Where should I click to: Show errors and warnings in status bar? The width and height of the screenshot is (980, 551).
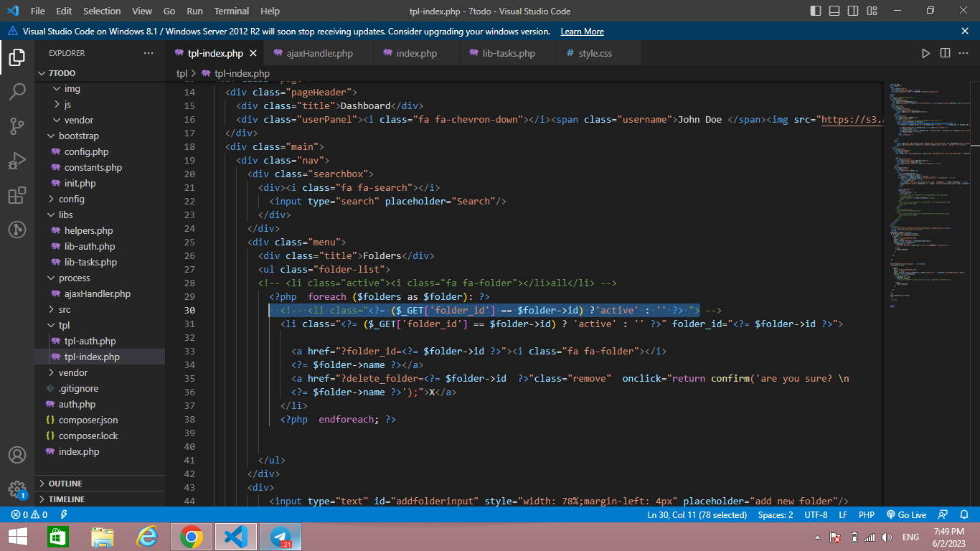tap(29, 514)
